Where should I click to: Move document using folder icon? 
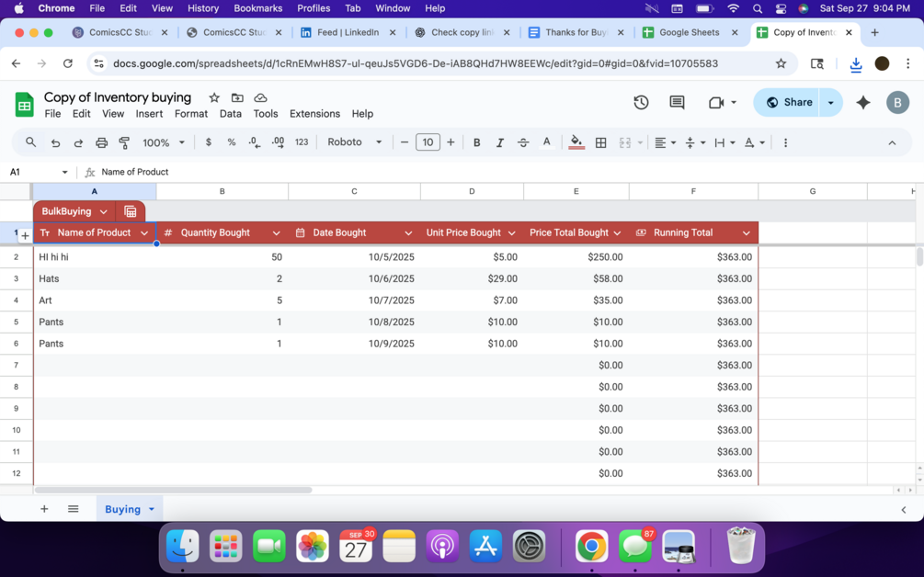[237, 97]
